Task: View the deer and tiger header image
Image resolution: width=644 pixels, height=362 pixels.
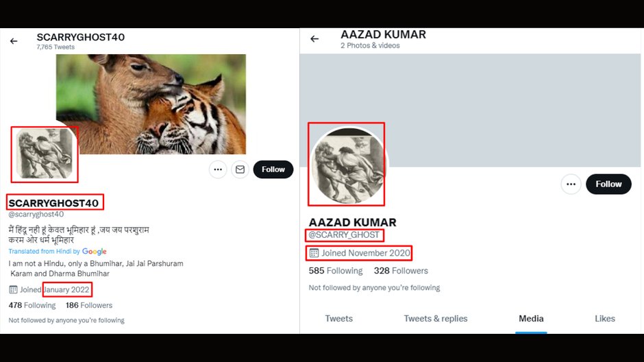Action: coord(151,104)
